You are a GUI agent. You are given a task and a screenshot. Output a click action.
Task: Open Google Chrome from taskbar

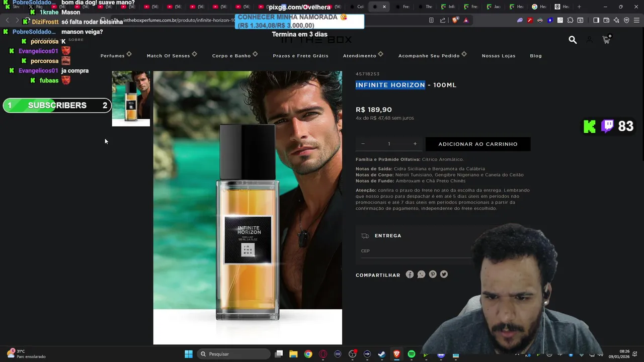308,354
